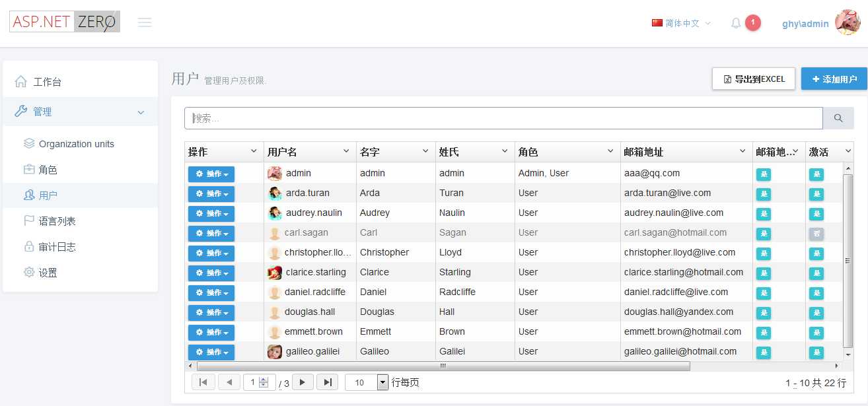This screenshot has width=868, height=406.
Task: Go to previous page of grid
Action: pos(229,382)
